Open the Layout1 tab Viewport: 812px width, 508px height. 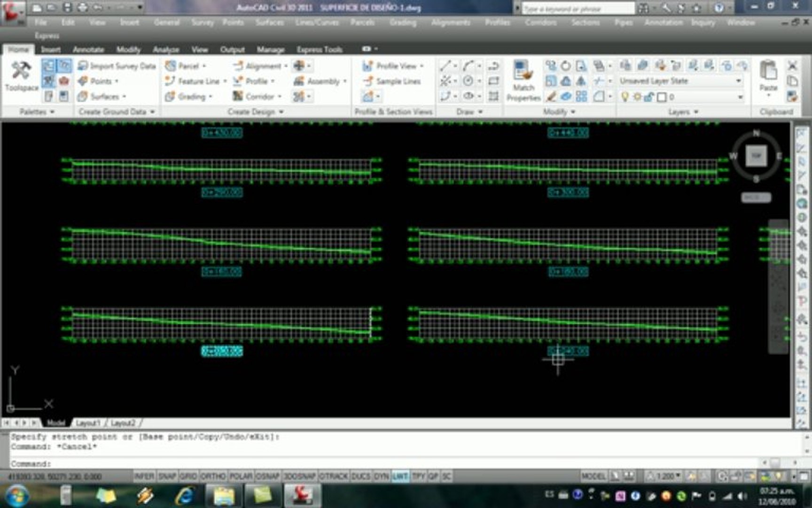[88, 423]
